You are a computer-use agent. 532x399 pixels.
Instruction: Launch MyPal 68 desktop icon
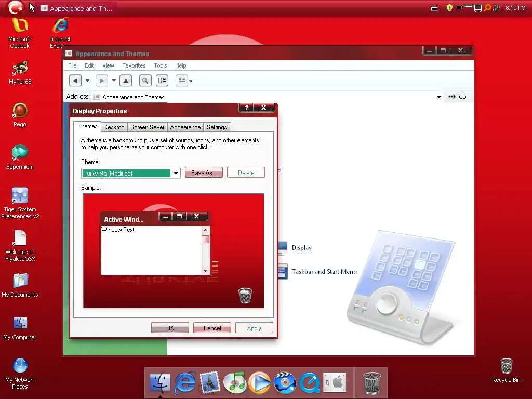(20, 73)
